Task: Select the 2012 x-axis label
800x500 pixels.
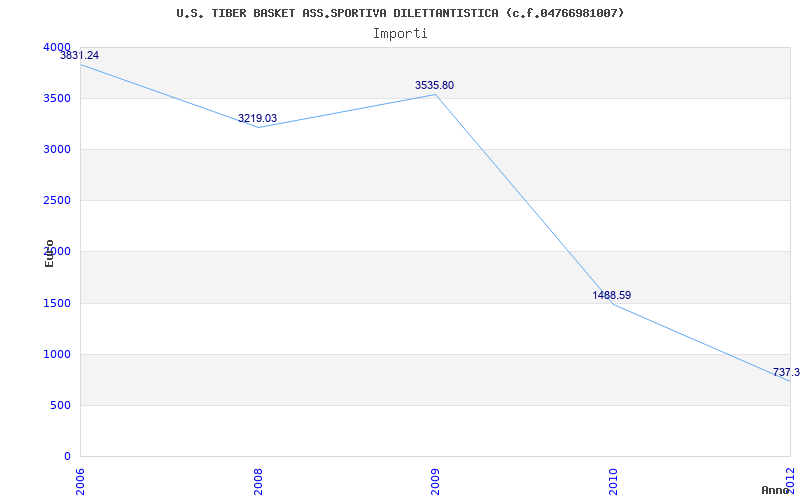Action: click(x=790, y=482)
